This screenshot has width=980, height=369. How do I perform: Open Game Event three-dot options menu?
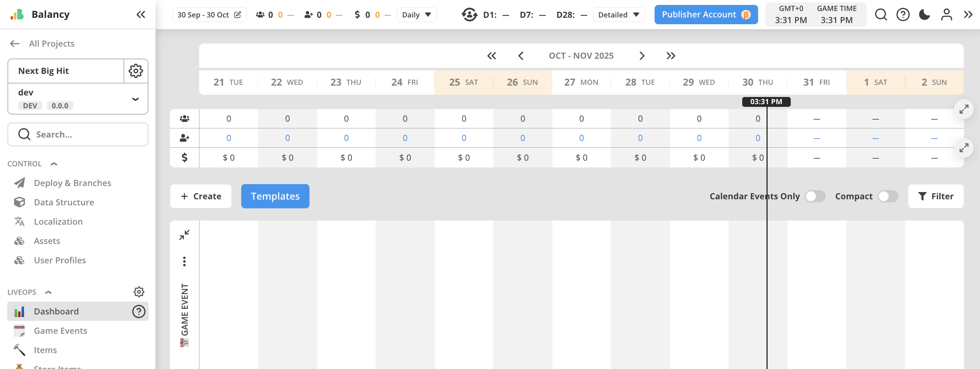click(x=184, y=261)
